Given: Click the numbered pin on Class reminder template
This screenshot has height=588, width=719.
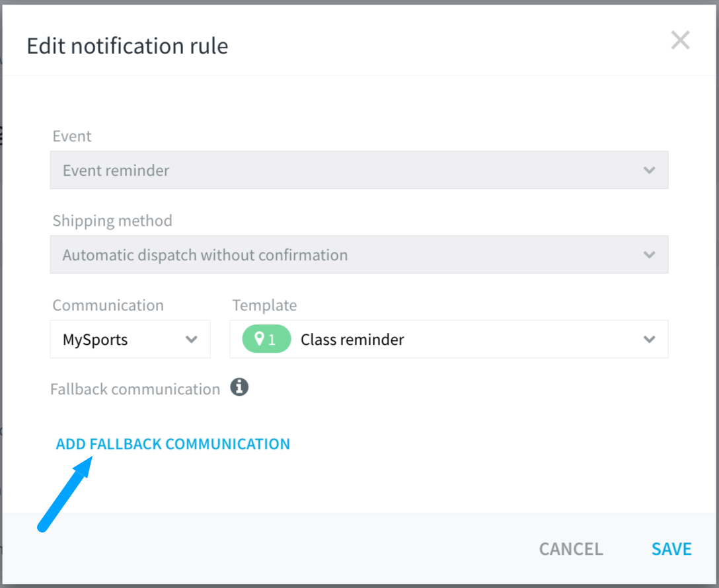Looking at the screenshot, I should click(x=265, y=339).
